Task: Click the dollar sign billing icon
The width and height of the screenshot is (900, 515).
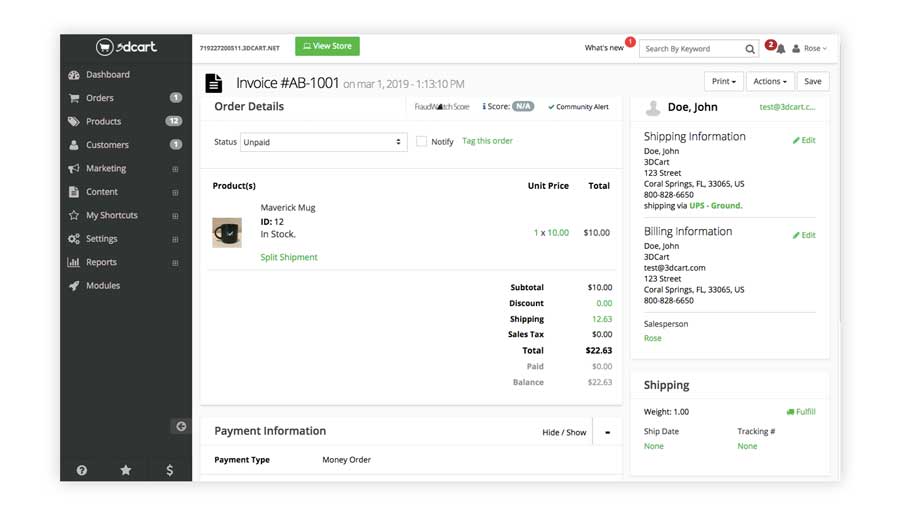Action: click(169, 470)
